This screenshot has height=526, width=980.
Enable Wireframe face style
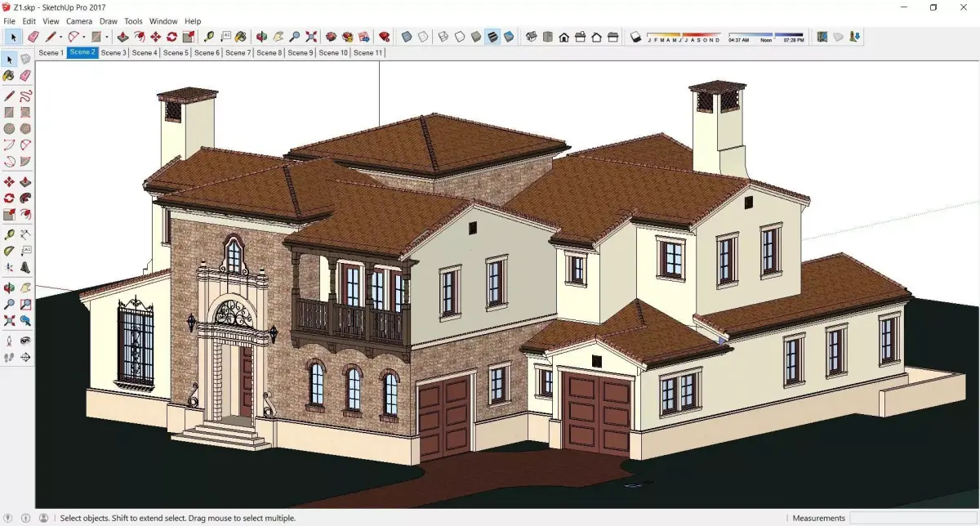[443, 37]
